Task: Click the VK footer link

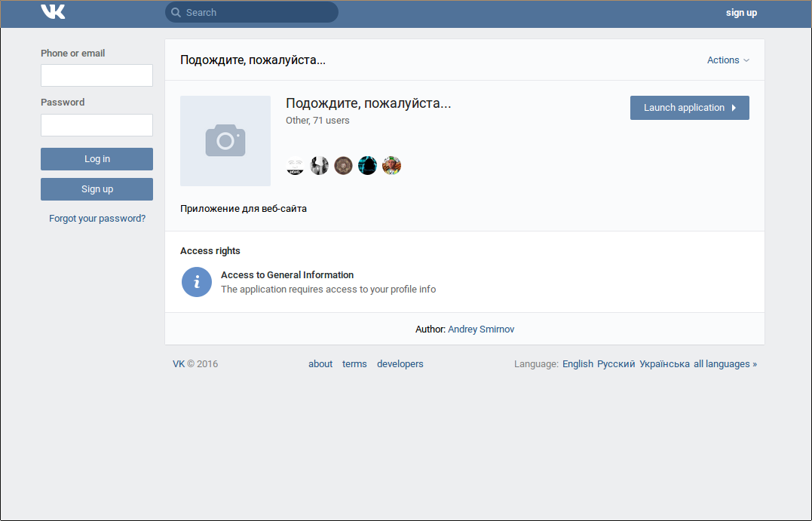Action: (179, 364)
